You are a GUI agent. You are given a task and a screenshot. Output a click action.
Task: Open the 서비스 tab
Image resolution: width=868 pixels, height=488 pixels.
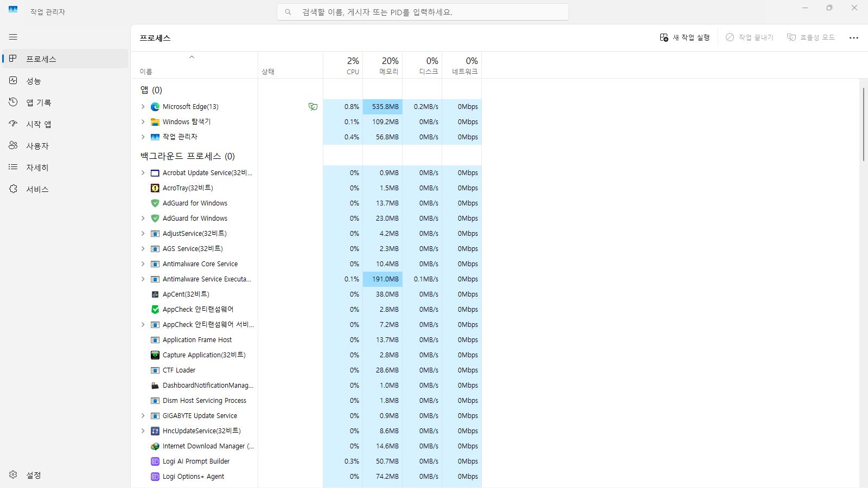point(65,189)
